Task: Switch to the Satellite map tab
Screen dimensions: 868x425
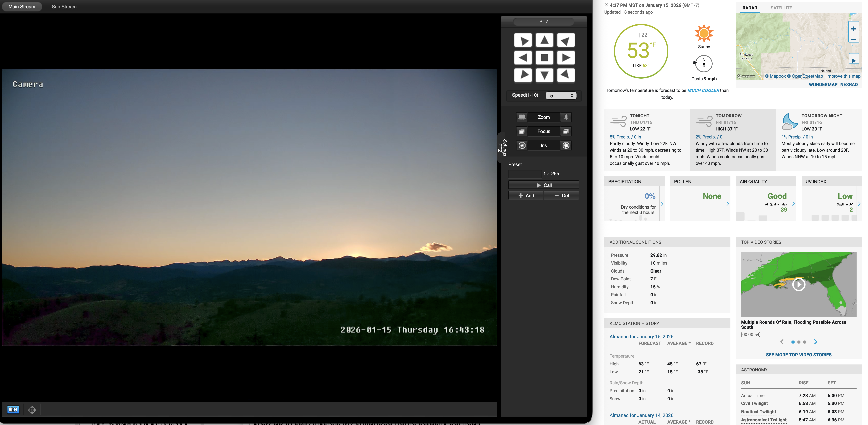Action: [781, 8]
